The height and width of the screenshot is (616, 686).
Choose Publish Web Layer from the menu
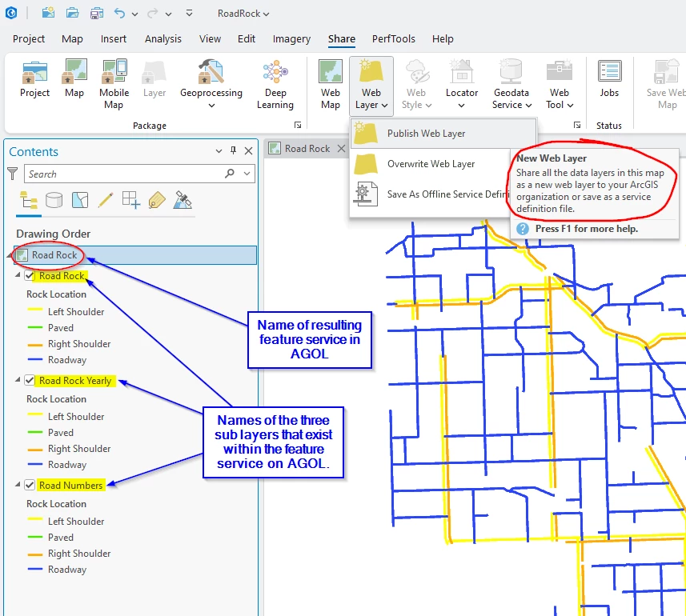(443, 134)
